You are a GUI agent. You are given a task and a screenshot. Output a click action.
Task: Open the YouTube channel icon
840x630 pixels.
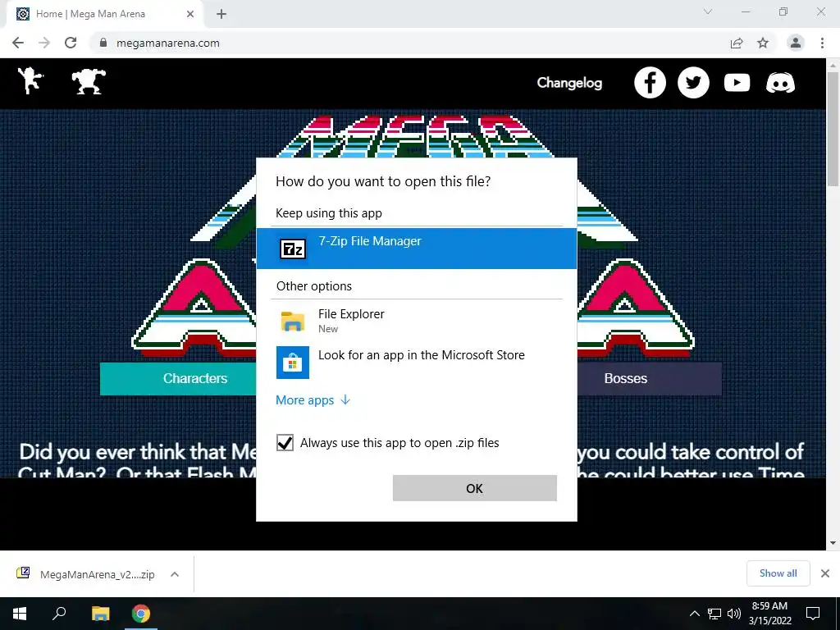point(737,83)
